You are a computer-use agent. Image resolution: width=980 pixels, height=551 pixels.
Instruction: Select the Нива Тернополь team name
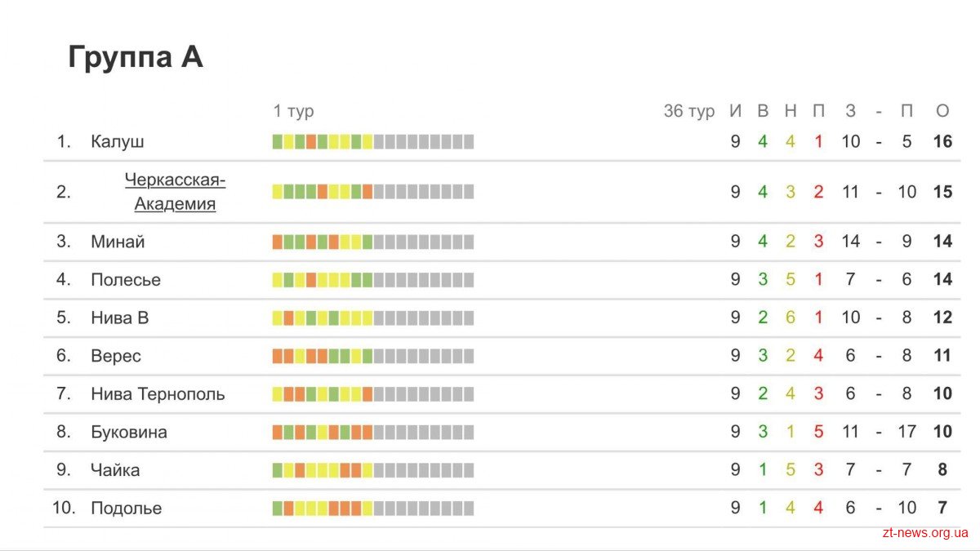pyautogui.click(x=158, y=393)
